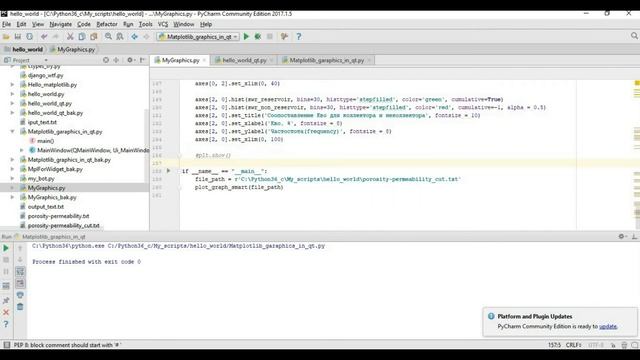
Task: Click the Find magnifier toolbar icon
Action: click(x=108, y=37)
